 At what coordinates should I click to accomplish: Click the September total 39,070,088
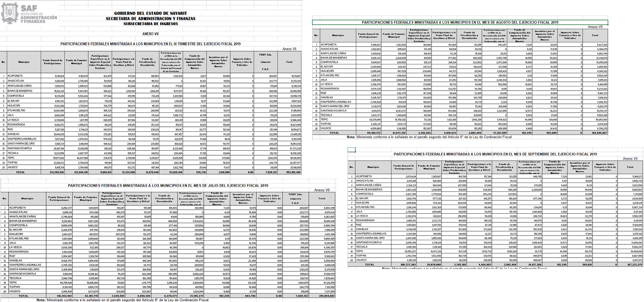pyautogui.click(x=429, y=265)
